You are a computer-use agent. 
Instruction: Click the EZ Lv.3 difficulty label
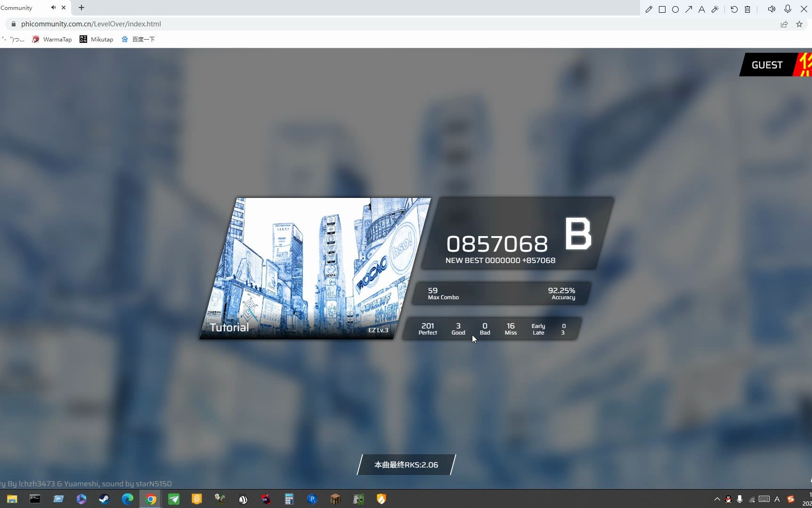[378, 330]
